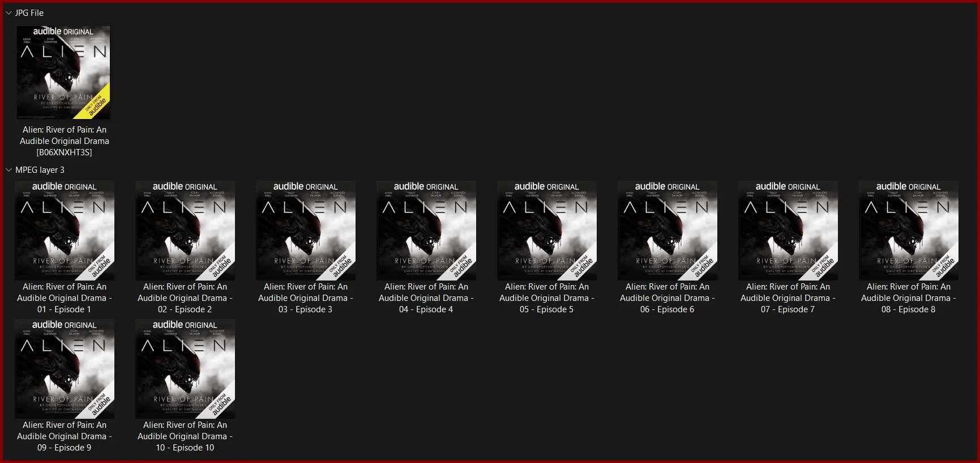Select the Episode 2 album art thumbnail
980x463 pixels.
point(185,231)
